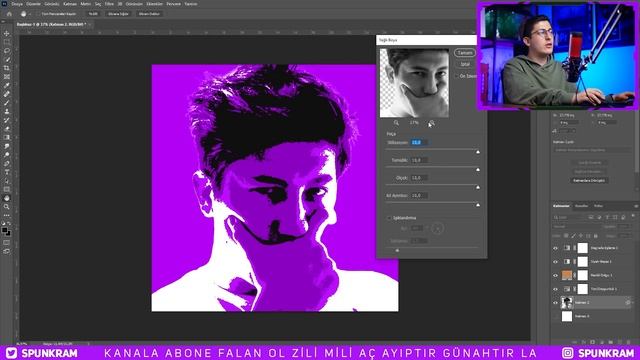640x360 pixels.
Task: Open the layer fill dropdown
Action: click(x=624, y=236)
